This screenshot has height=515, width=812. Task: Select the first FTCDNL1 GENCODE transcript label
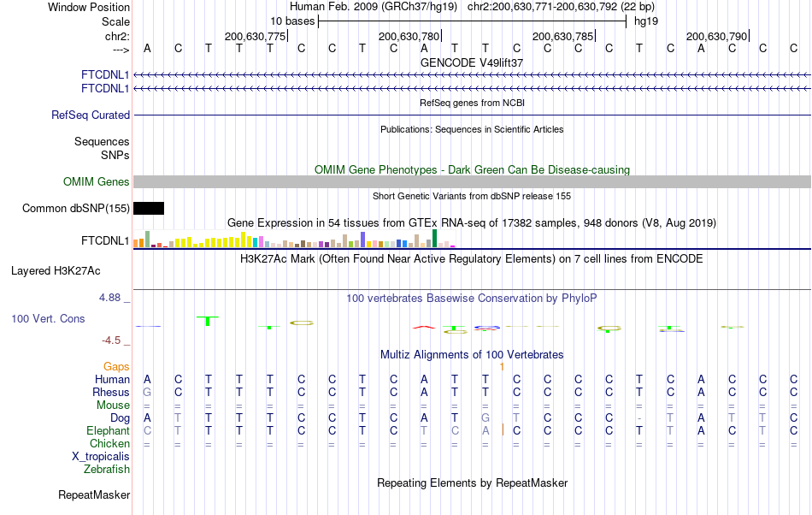(105, 75)
